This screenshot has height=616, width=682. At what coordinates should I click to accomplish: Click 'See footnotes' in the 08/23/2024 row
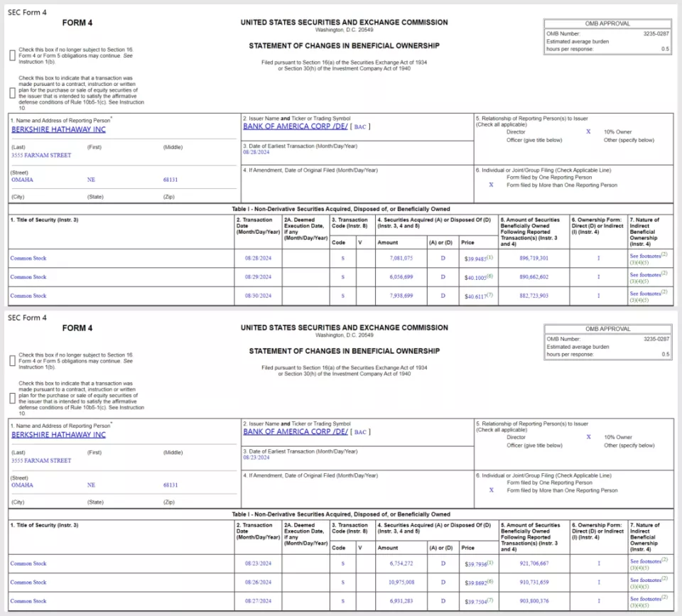click(x=645, y=561)
